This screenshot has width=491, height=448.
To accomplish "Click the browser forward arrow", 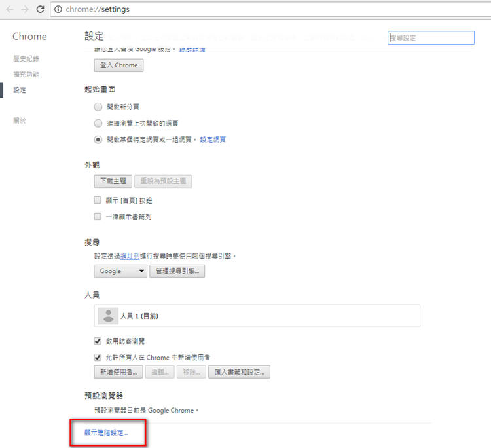I will pos(25,9).
